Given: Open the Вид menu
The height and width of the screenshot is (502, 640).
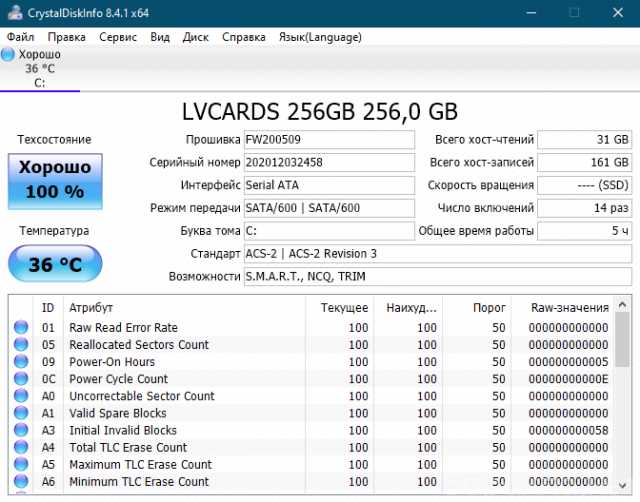Looking at the screenshot, I should tap(160, 37).
